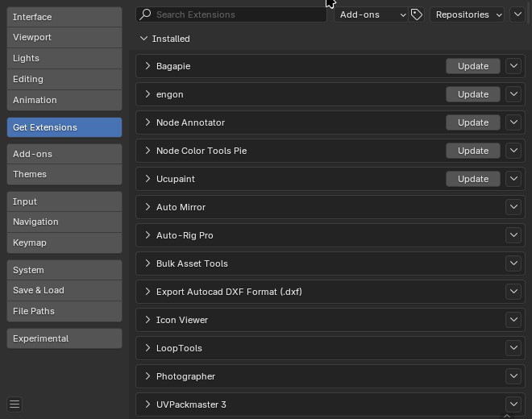
Task: Open the Add-ons type dropdown
Action: pyautogui.click(x=371, y=15)
